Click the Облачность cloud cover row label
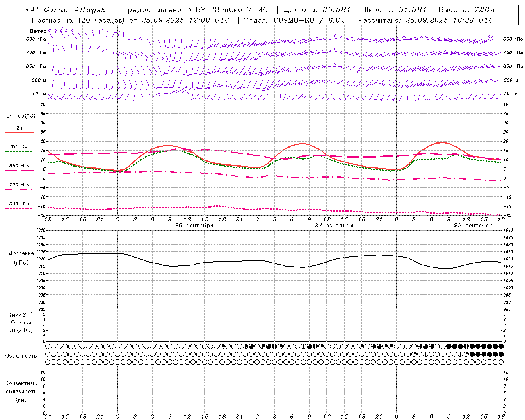This screenshot has height=420, width=525. point(21,356)
